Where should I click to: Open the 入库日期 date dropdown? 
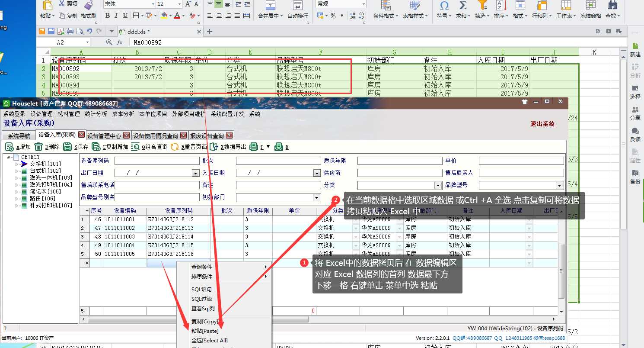pyautogui.click(x=317, y=173)
